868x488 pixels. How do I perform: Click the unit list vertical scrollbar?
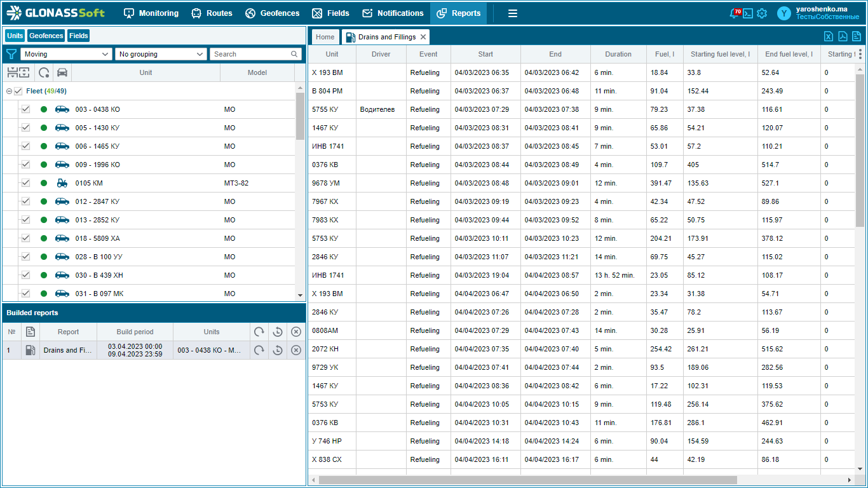(300, 116)
